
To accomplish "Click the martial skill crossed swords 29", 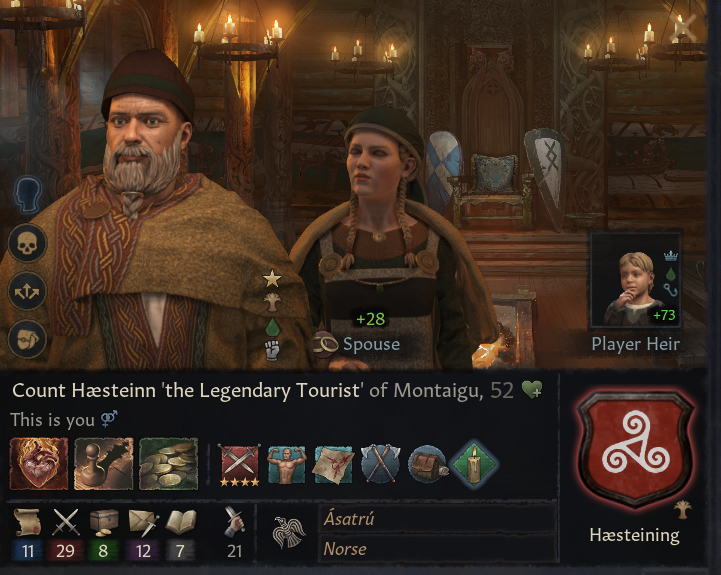I will click(65, 534).
